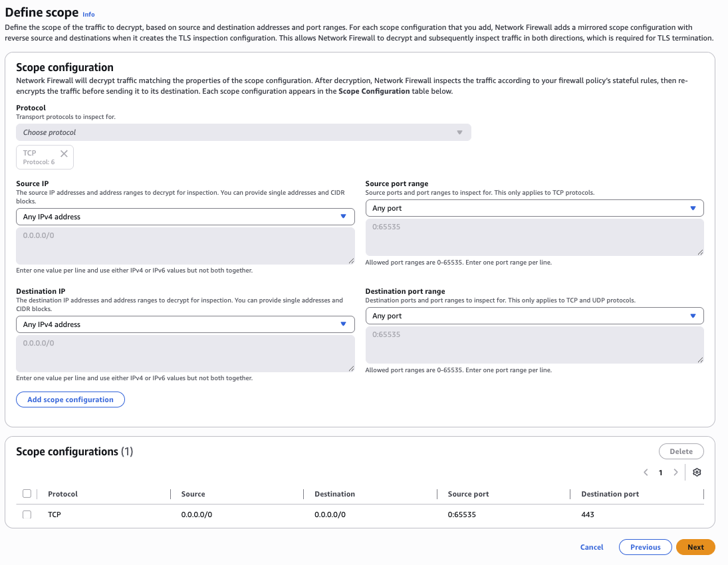Click the Info link beside Define scope
The height and width of the screenshot is (565, 728).
88,14
